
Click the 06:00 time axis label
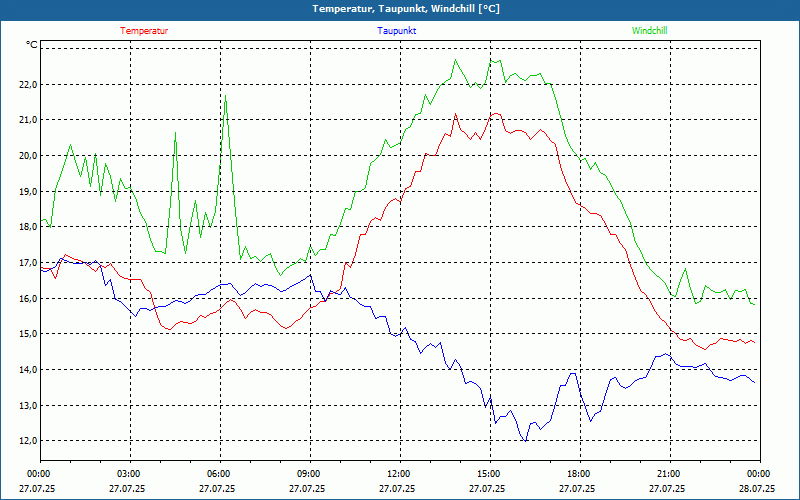click(x=218, y=474)
